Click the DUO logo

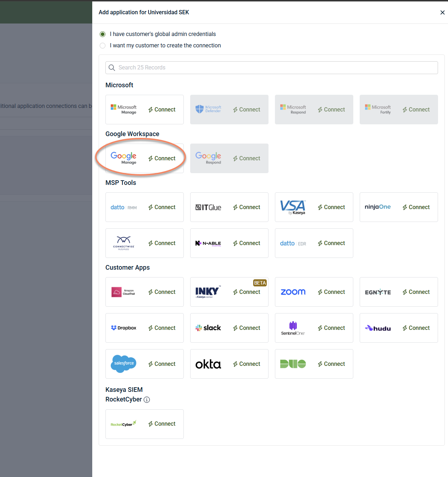(x=293, y=364)
